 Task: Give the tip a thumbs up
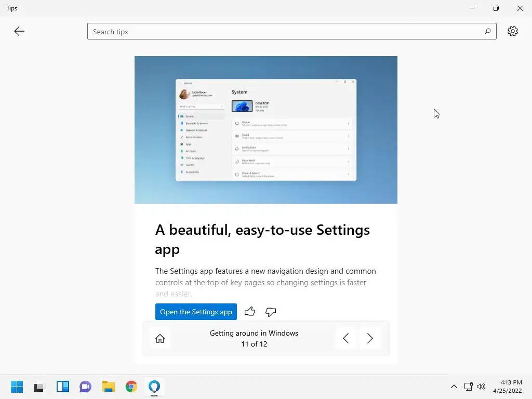pyautogui.click(x=250, y=312)
